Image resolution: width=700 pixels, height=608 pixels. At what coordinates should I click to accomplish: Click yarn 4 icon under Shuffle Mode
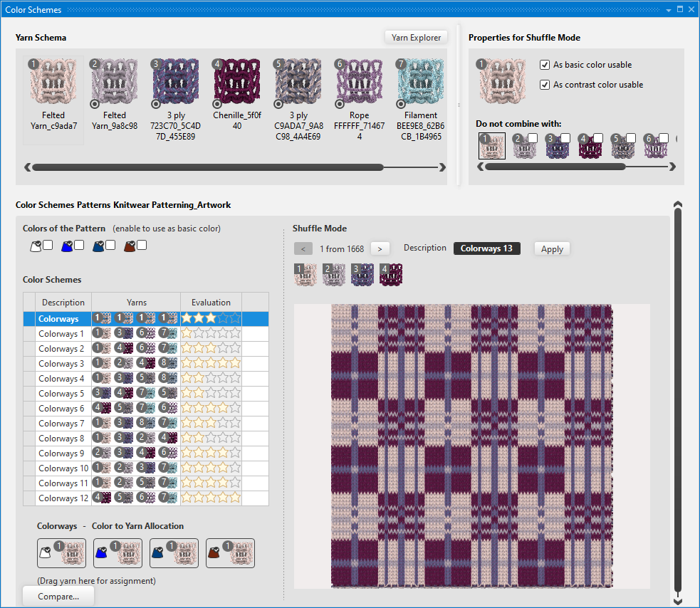391,275
